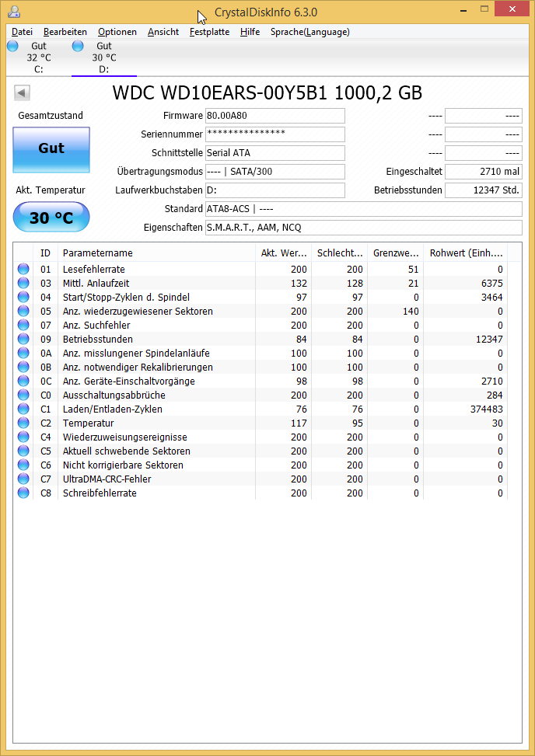Click the Eigenschaften field S.M.A.R.T., AAM, NCQ
Image resolution: width=535 pixels, height=756 pixels.
pyautogui.click(x=364, y=228)
